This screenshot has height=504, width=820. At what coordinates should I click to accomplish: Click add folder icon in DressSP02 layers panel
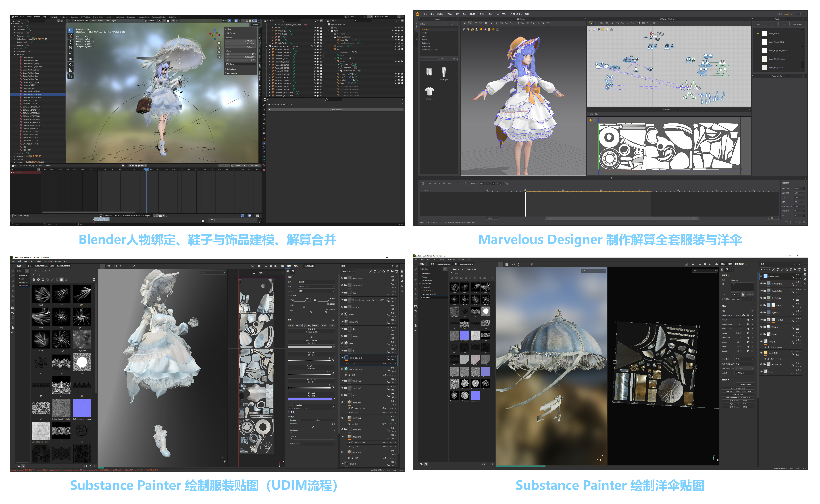point(392,271)
